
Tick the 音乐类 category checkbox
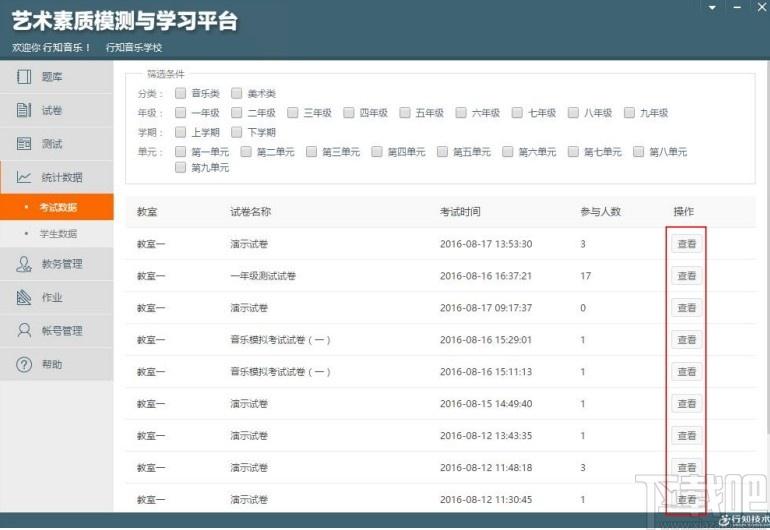point(180,93)
